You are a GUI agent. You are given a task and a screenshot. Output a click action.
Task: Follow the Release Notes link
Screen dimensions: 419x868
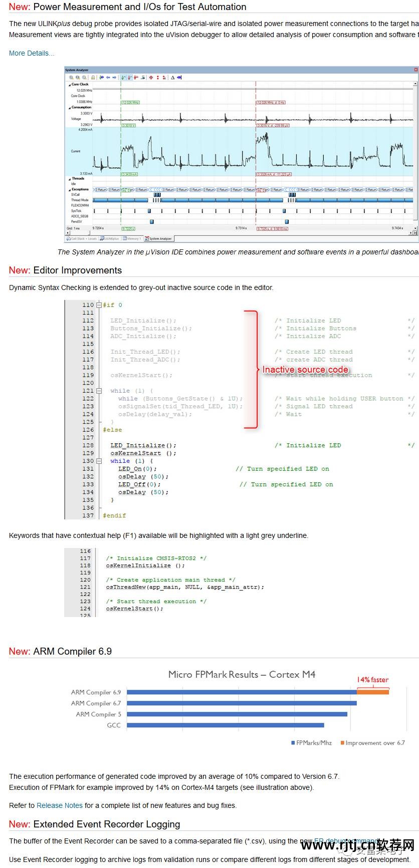[60, 805]
